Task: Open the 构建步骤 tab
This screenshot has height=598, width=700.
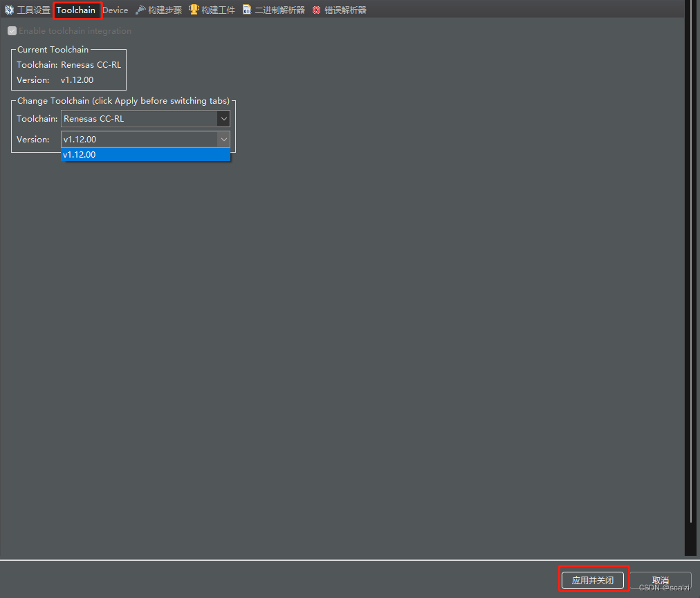Action: [164, 9]
